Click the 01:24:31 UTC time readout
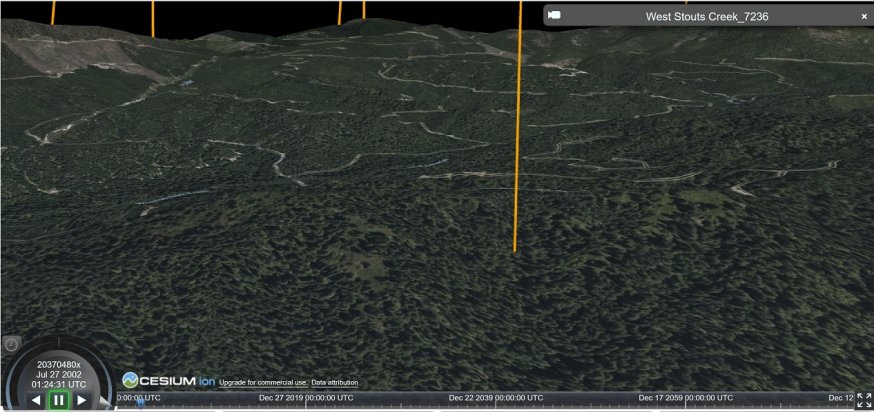874x412 pixels. coord(58,384)
